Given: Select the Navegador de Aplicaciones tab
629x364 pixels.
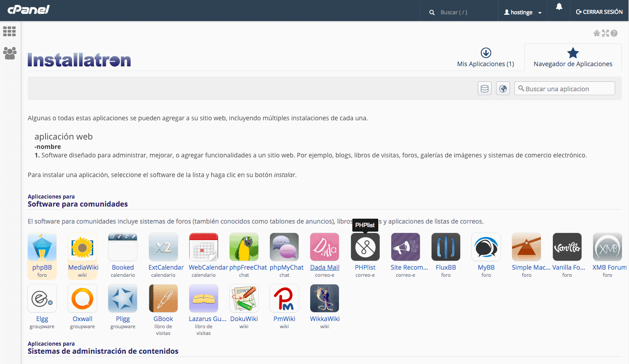Looking at the screenshot, I should coord(573,58).
